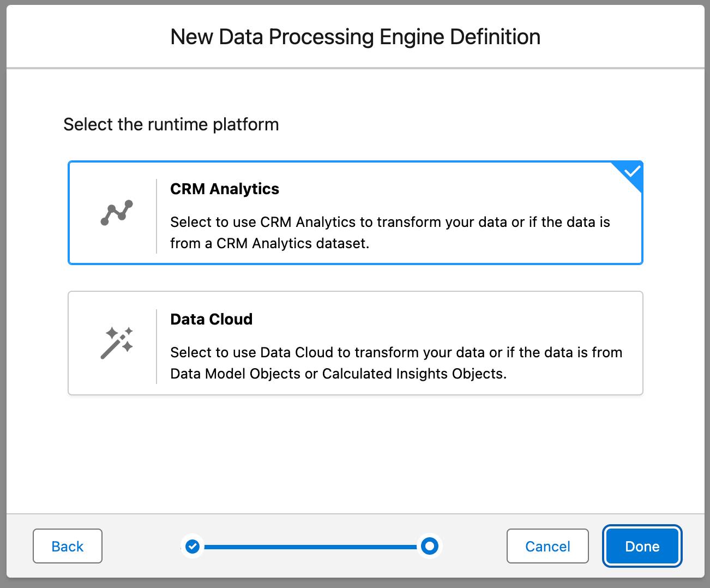This screenshot has width=710, height=588.
Task: Click the sparkle stars beside the wand icon
Action: click(x=127, y=332)
